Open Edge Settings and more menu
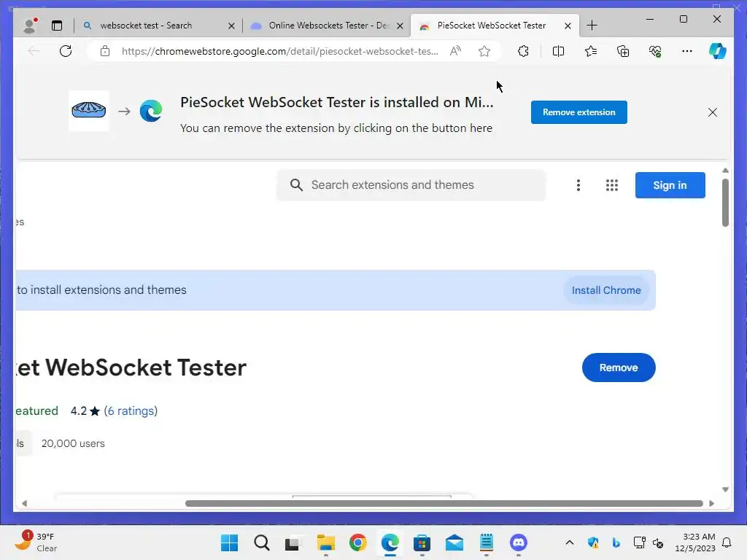 686,51
